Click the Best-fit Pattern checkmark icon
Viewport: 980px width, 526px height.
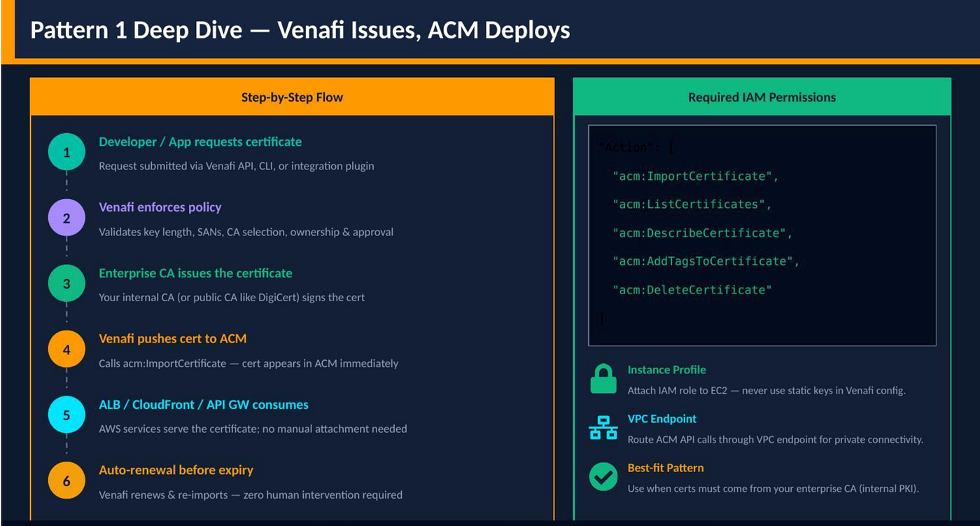pos(603,477)
